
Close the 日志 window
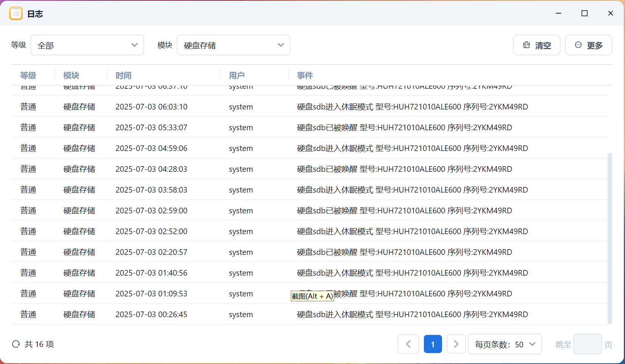point(610,13)
